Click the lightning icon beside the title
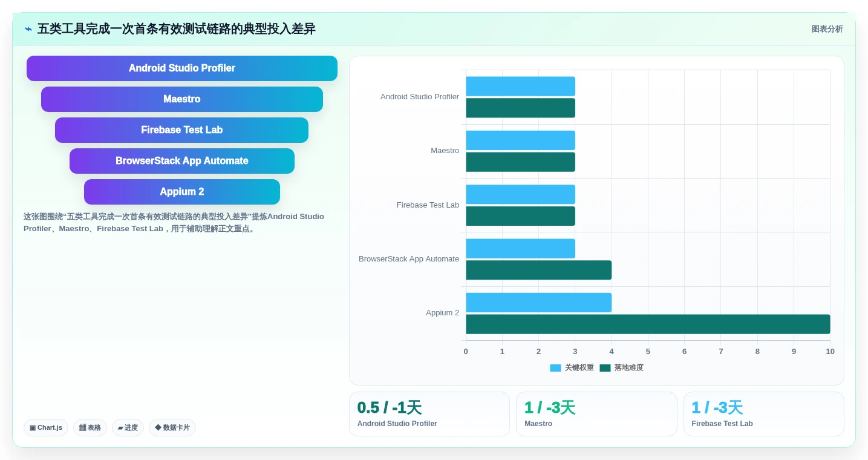Viewport: 868px width, 460px height. tap(28, 29)
